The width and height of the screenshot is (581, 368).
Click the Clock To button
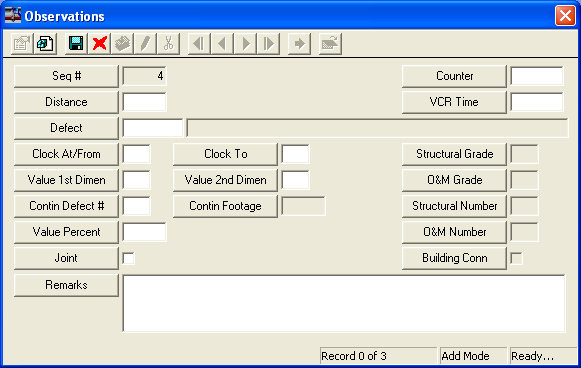pos(225,154)
